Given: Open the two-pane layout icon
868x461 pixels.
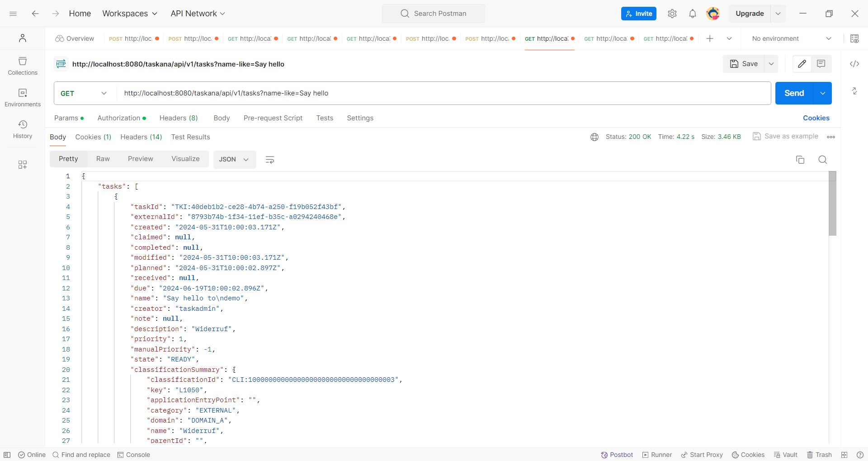Looking at the screenshot, I should point(844,455).
